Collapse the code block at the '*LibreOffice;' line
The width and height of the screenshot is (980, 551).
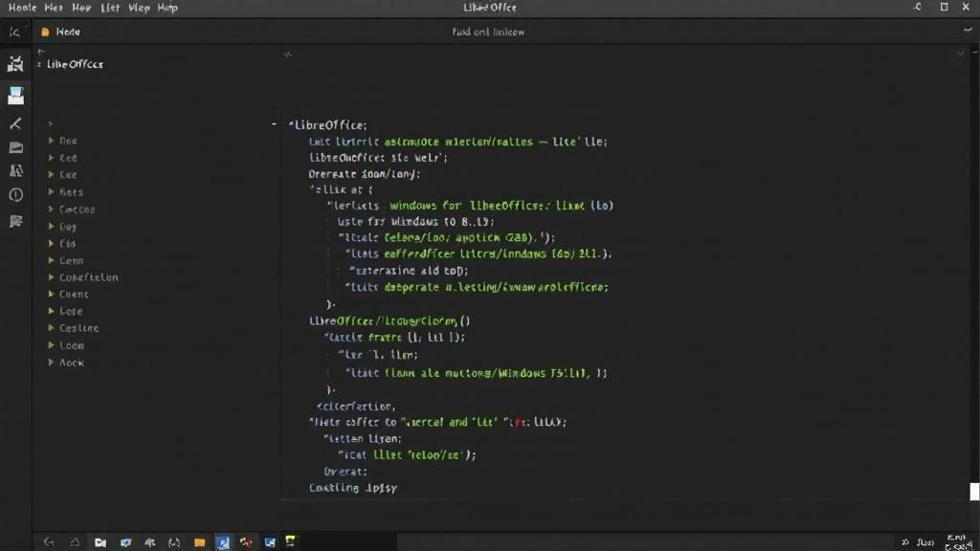(x=275, y=124)
